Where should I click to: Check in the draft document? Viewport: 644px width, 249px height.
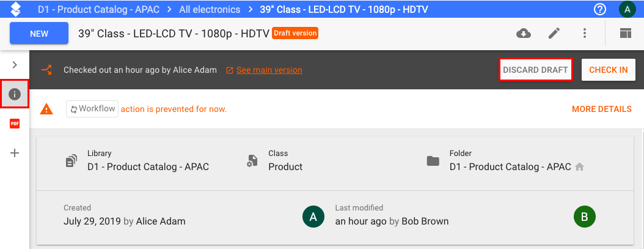(609, 70)
